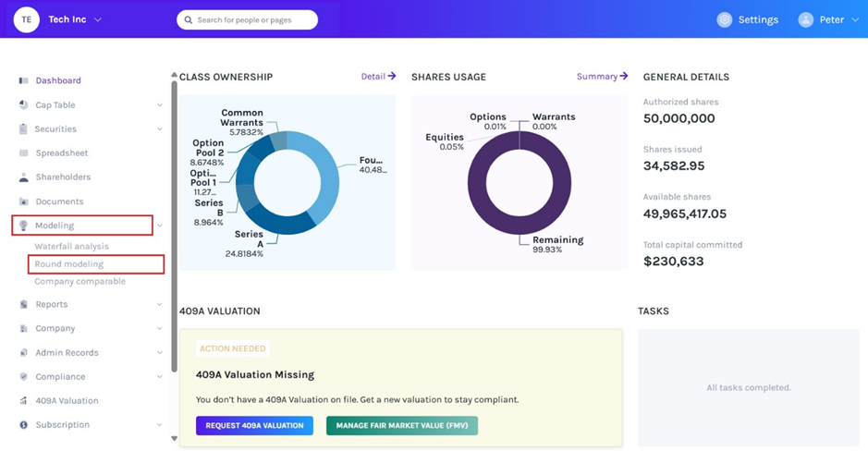
Task: Open Class Ownership Detail link
Action: pos(378,77)
